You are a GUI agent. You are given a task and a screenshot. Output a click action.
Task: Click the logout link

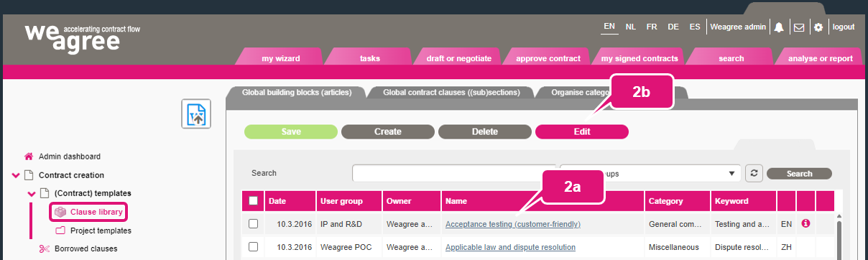[844, 27]
